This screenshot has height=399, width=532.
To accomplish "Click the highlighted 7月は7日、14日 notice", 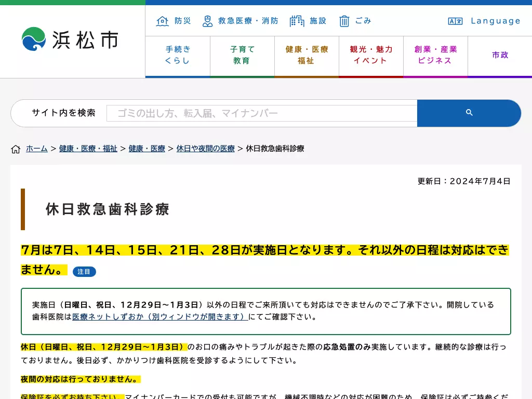I will tap(264, 260).
